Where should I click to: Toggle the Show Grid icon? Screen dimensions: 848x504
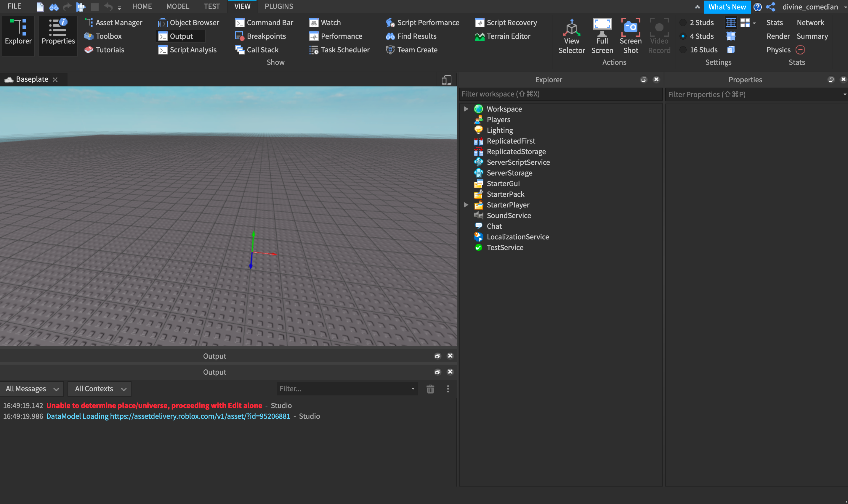730,22
